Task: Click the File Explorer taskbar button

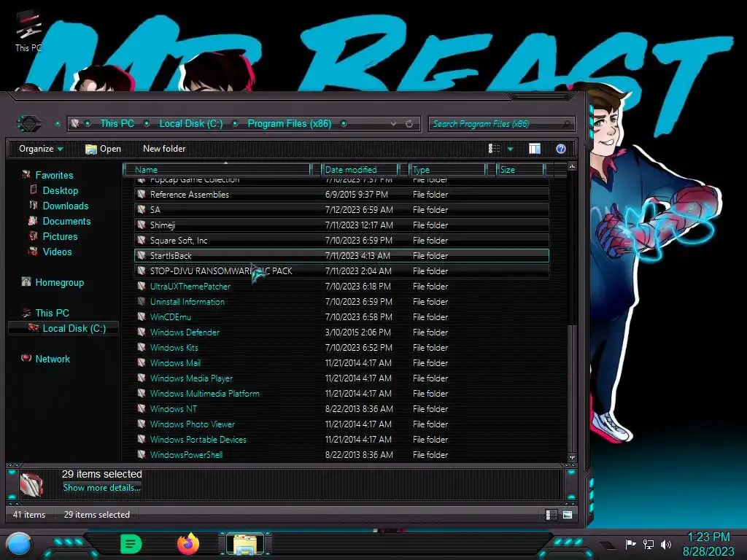Action: tap(245, 544)
